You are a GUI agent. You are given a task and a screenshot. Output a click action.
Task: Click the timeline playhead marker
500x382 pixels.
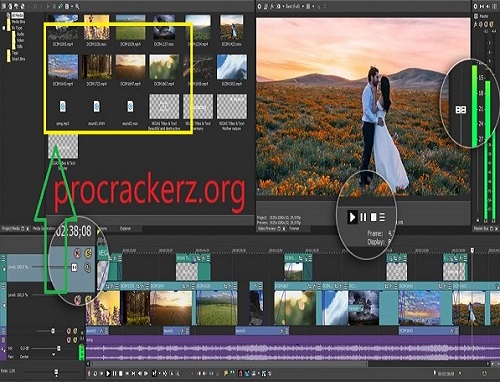(x=472, y=250)
